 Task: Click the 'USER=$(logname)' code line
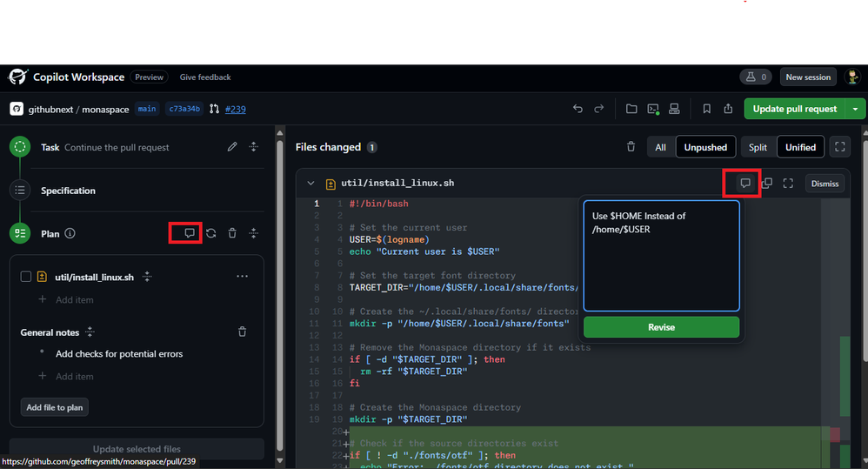click(389, 240)
